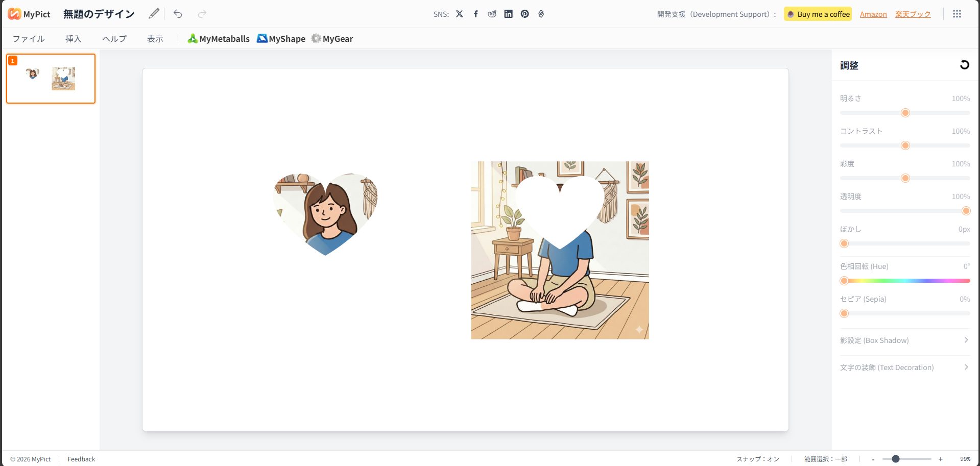This screenshot has height=466, width=980.
Task: Open the 挿入 menu
Action: point(74,39)
